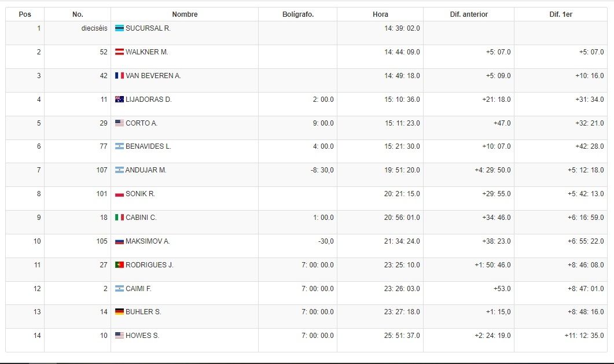Click the Pos column header
Image resolution: width=614 pixels, height=364 pixels.
[25, 14]
